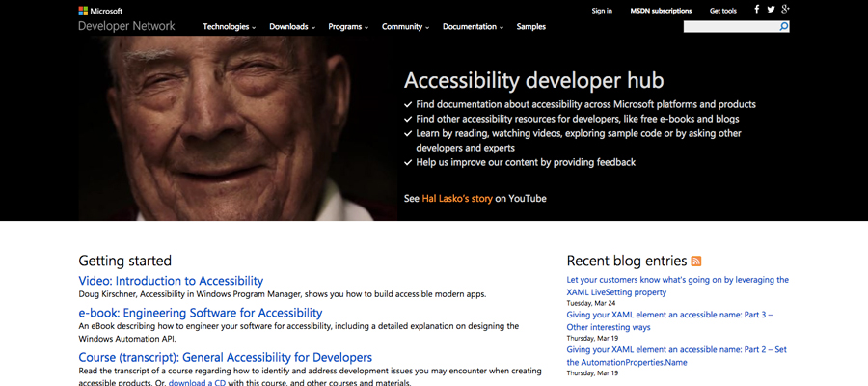Viewport: 868px width, 386px height.
Task: Subscribe via the orange RSS feed icon
Action: pyautogui.click(x=695, y=261)
